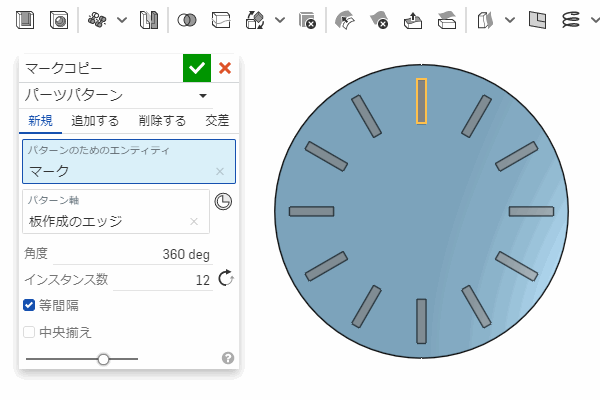
Task: Expand dropdown arrow next to Helix tool
Action: pyautogui.click(x=594, y=19)
